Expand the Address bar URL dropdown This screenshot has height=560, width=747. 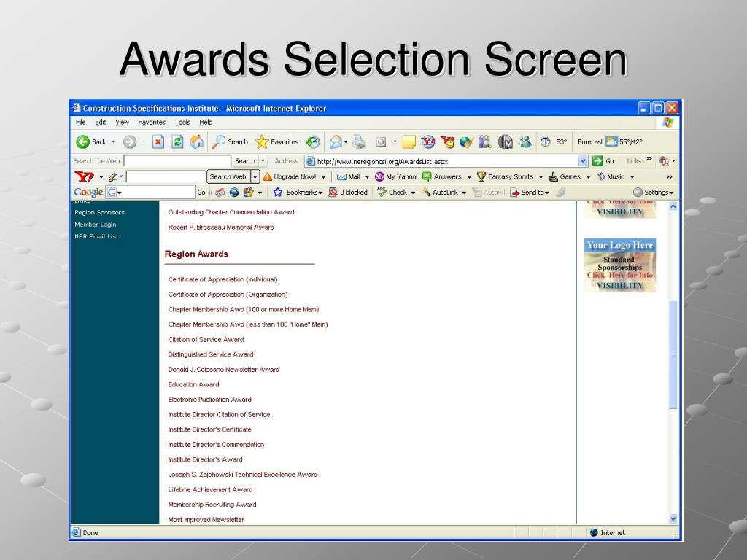click(x=583, y=161)
